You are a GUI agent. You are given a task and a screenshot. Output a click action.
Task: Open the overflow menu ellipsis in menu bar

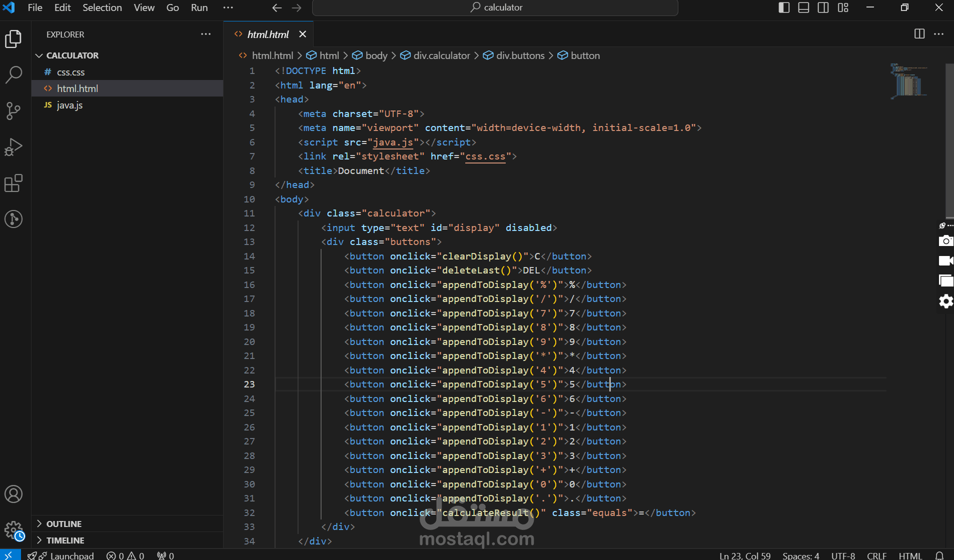pos(228,7)
